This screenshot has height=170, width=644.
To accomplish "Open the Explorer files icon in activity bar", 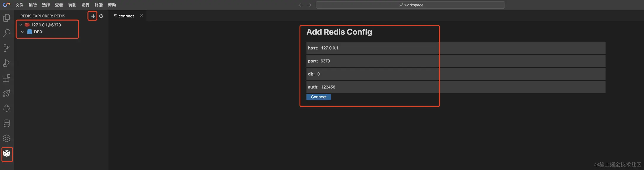I will [x=7, y=18].
